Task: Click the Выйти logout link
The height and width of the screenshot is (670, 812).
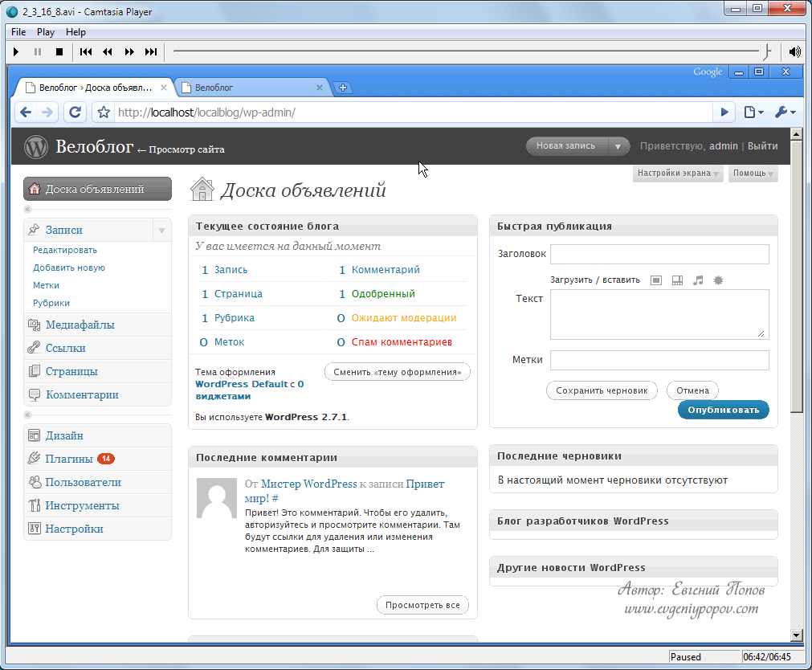Action: point(762,146)
